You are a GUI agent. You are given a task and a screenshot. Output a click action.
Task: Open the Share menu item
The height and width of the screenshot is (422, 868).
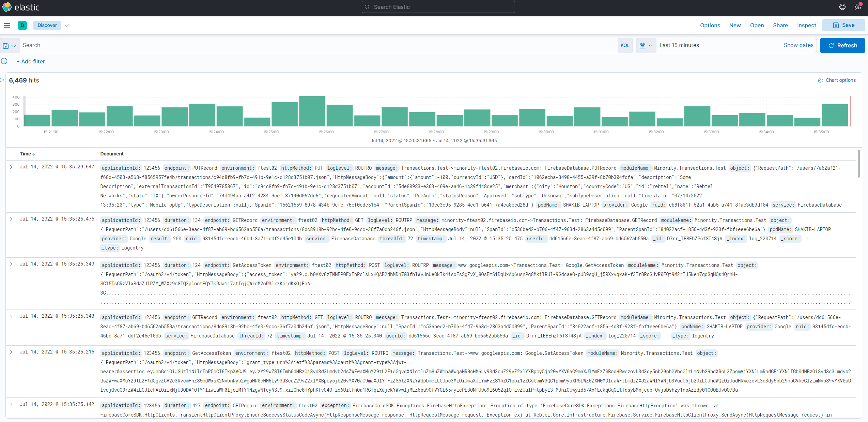click(x=780, y=25)
